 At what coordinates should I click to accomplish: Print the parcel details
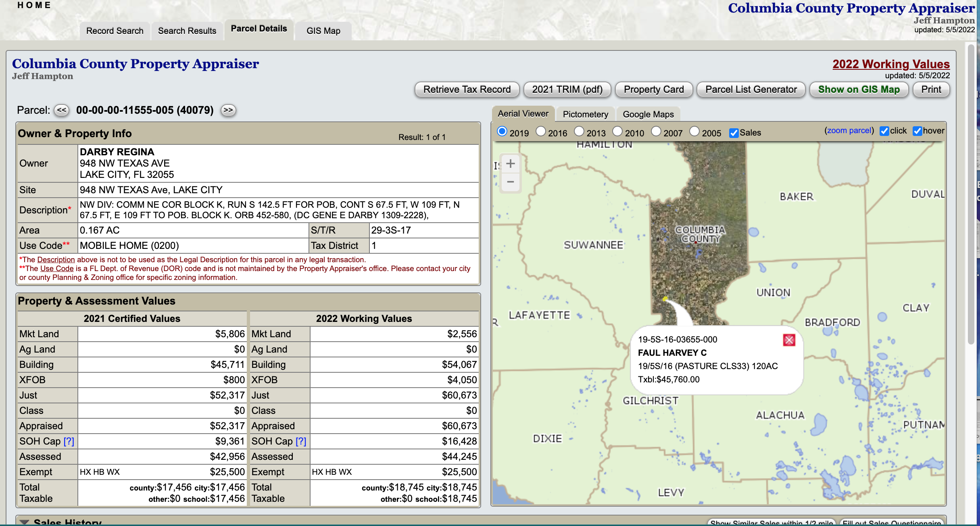coord(931,90)
